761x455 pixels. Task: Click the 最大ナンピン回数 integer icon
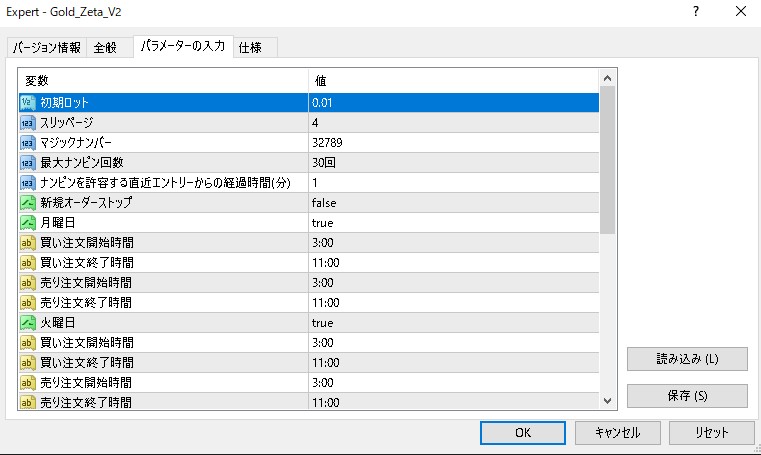[28, 162]
